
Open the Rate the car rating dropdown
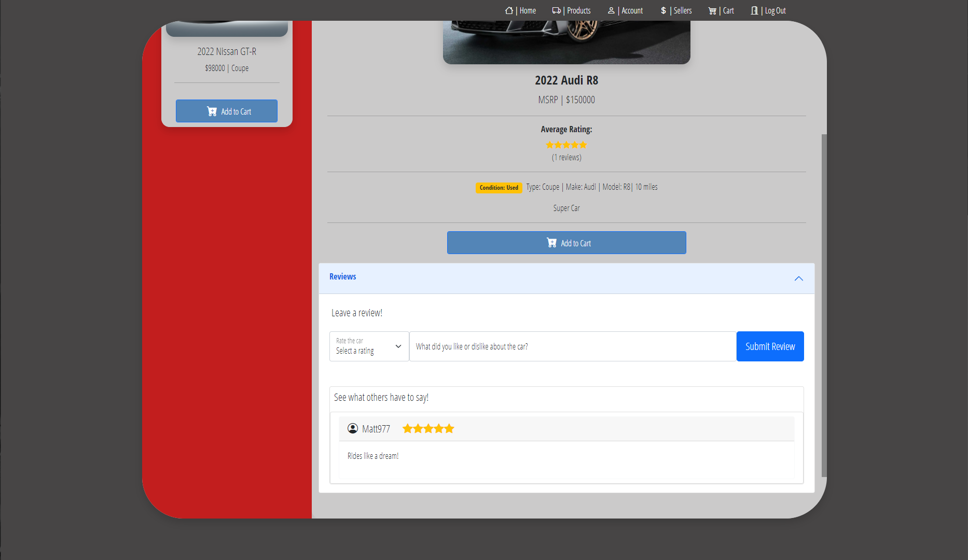(369, 346)
